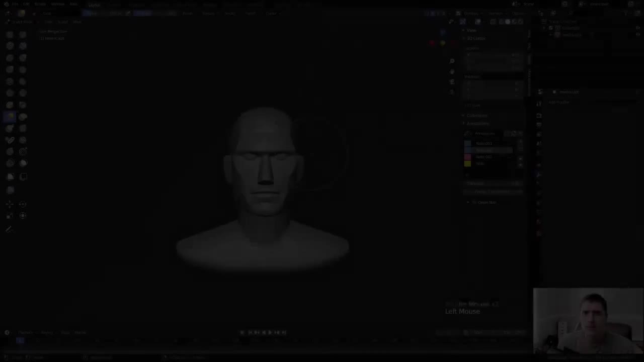The image size is (644, 362).
Task: Select the Elastic Deform brush tool
Action: tap(23, 117)
